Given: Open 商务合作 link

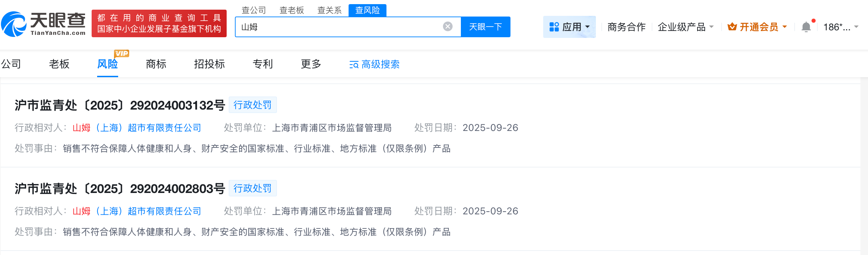Looking at the screenshot, I should point(627,27).
